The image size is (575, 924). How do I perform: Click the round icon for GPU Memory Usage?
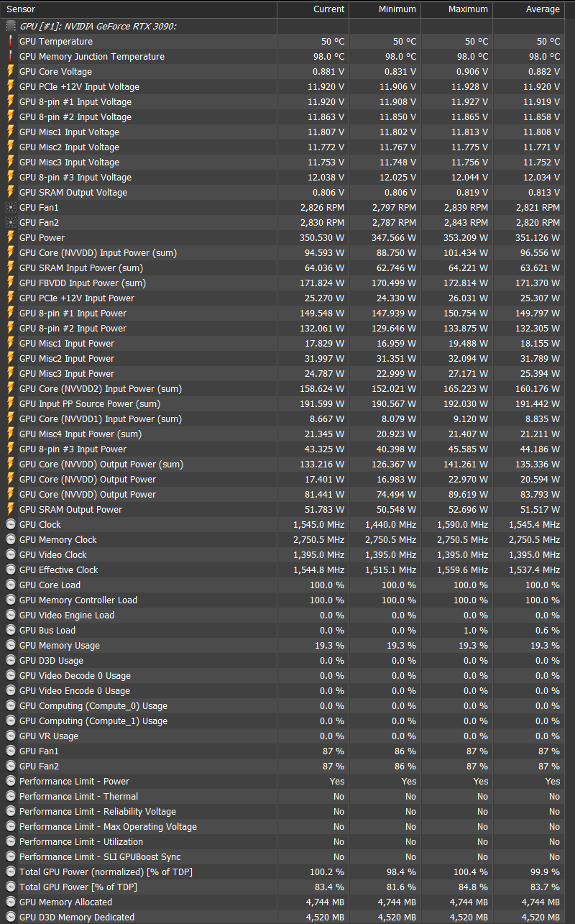[11, 645]
